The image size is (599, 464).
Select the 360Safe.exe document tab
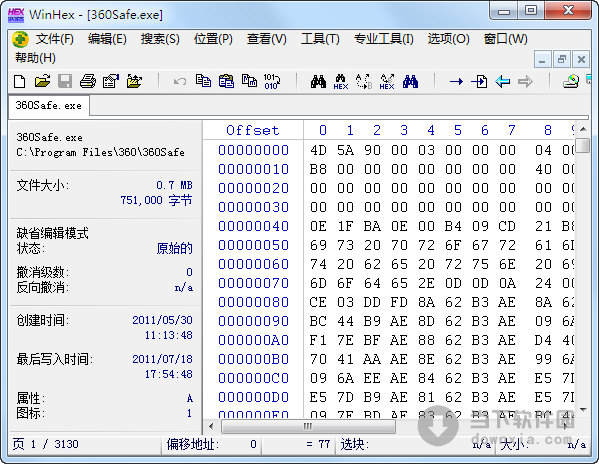pos(49,106)
